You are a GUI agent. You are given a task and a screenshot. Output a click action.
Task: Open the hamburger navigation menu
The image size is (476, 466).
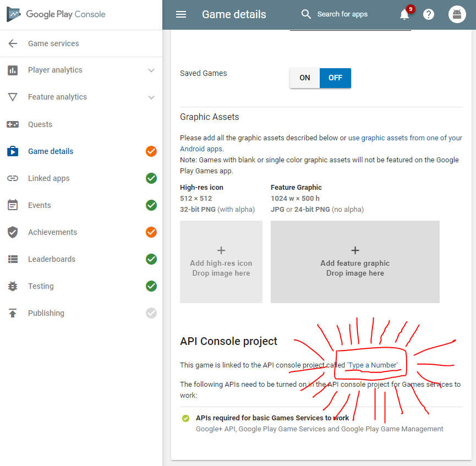coord(181,14)
